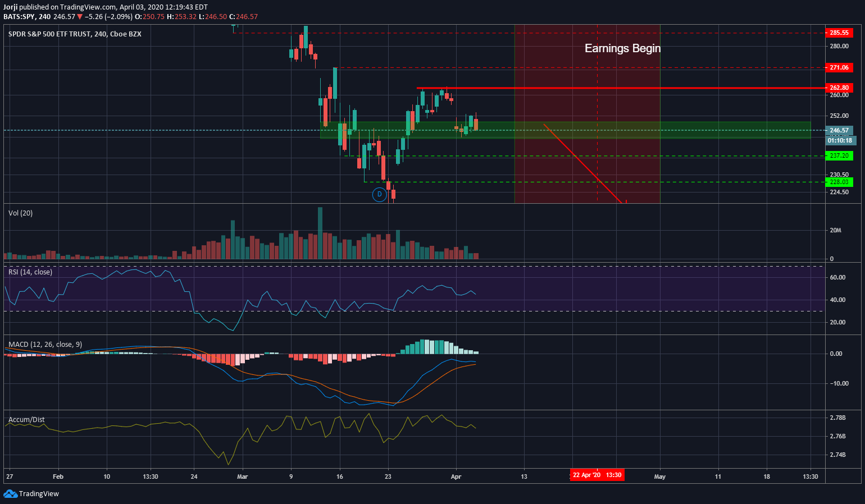The image size is (865, 504).
Task: Click the 20M volume axis value
Action: [x=835, y=230]
